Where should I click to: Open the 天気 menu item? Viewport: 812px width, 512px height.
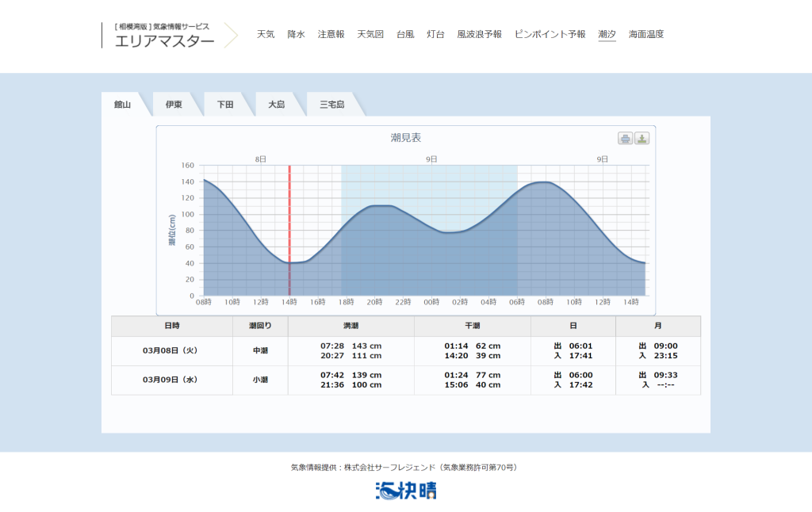[266, 35]
